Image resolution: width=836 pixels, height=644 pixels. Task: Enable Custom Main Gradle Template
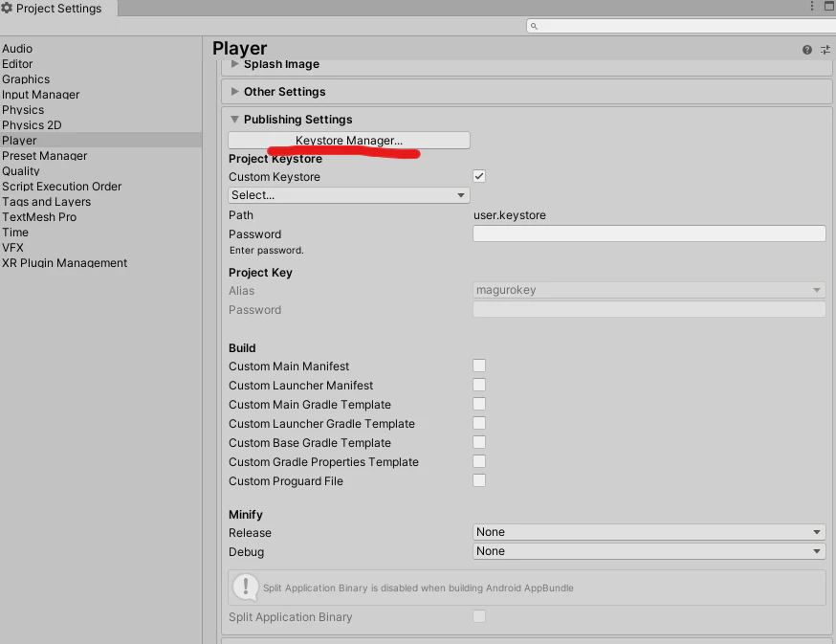point(479,405)
